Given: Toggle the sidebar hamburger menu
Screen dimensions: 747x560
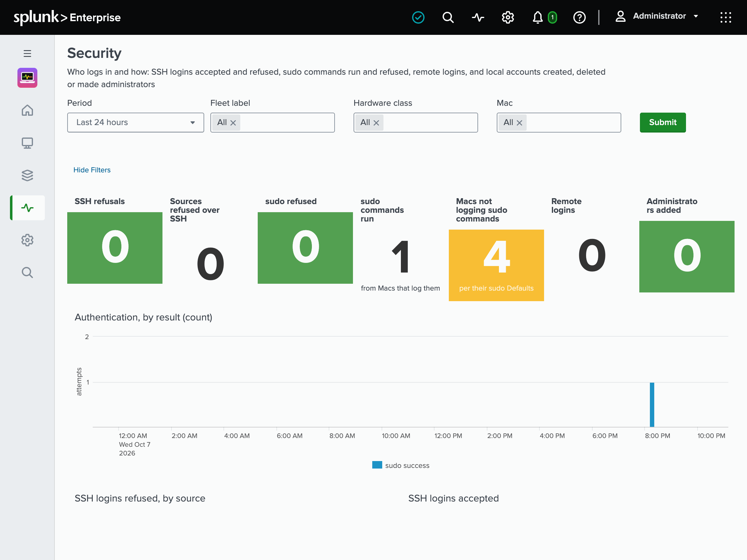Looking at the screenshot, I should (27, 53).
